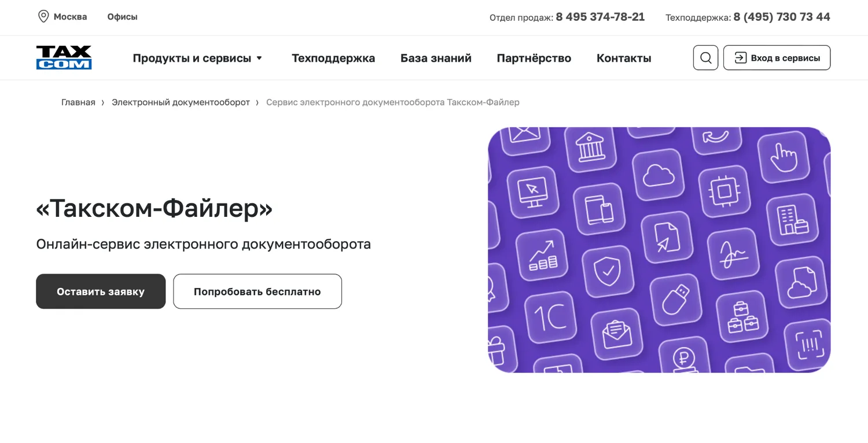Click the USB flash drive tile

[x=675, y=298]
